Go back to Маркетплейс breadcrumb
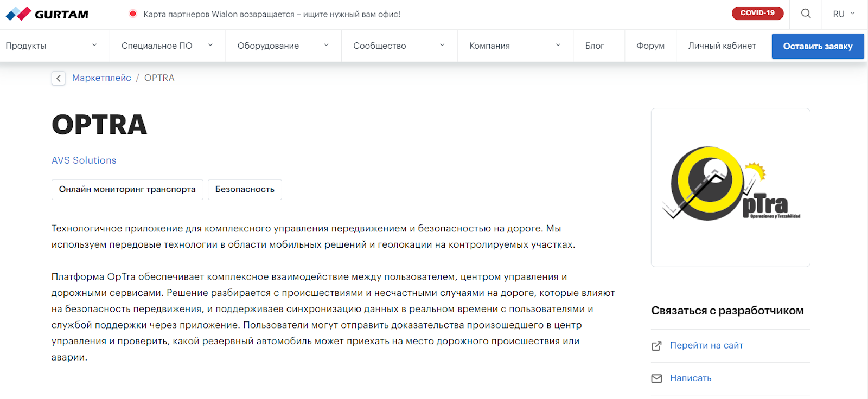868x399 pixels. point(101,78)
